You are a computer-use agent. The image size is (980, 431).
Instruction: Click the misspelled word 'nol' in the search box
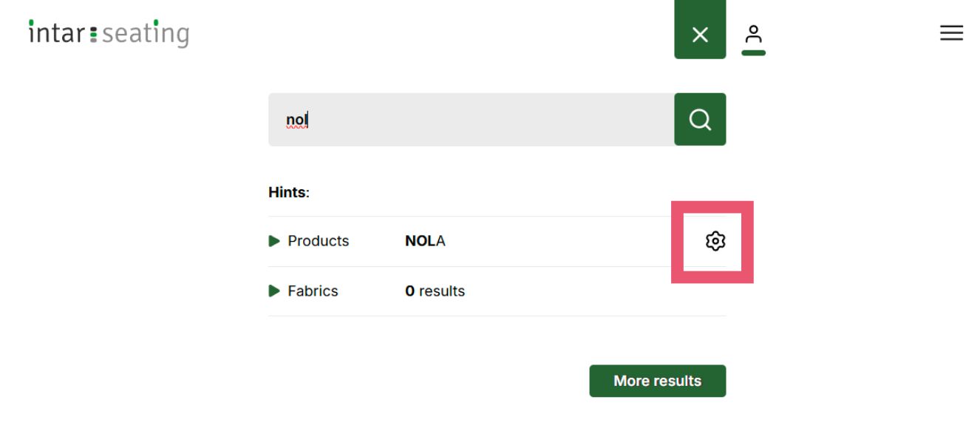click(x=296, y=119)
